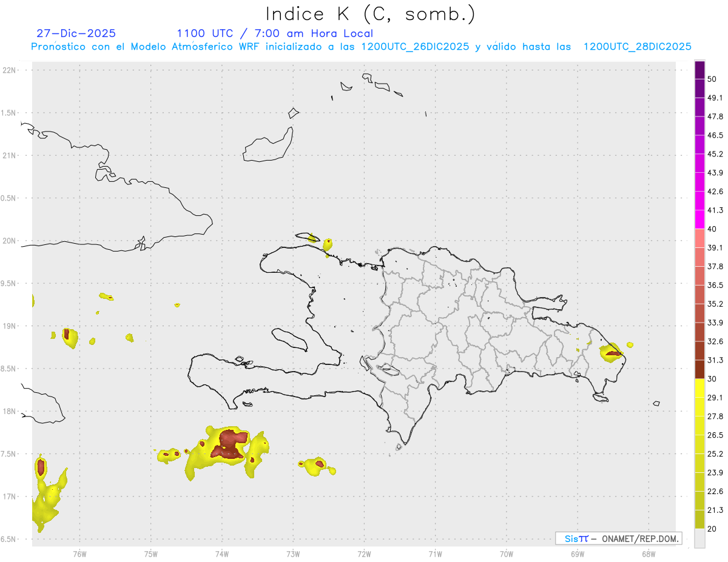Viewport: 728px width, 562px height.
Task: Click the color scale value 32.6
Action: pos(715,341)
